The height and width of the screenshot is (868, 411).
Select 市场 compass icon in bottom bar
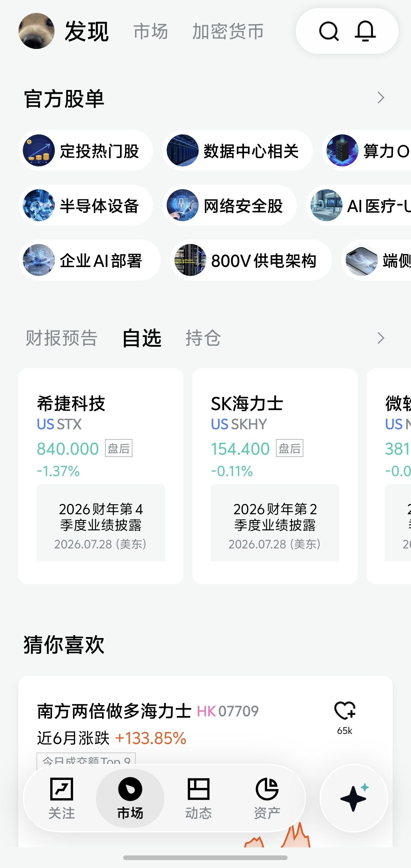pos(130,798)
